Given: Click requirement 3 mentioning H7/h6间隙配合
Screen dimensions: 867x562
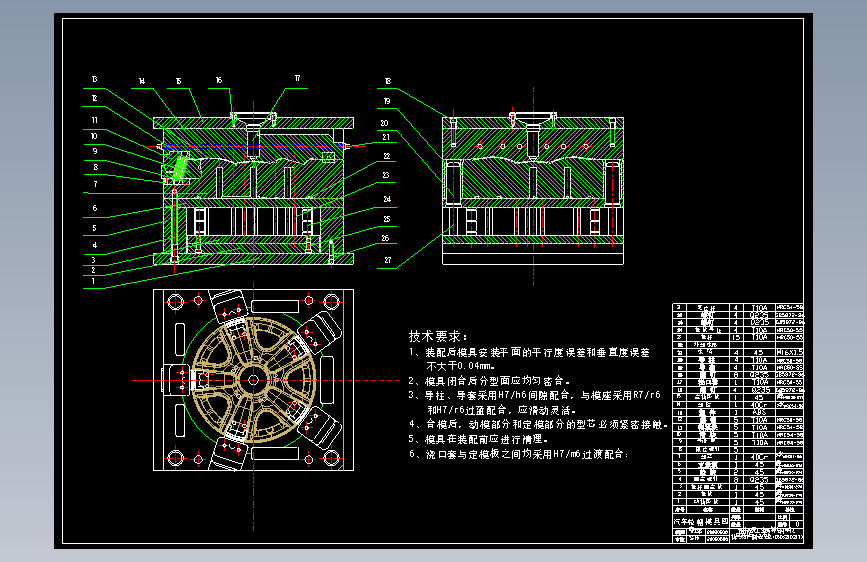Looking at the screenshot, I should (x=535, y=396).
